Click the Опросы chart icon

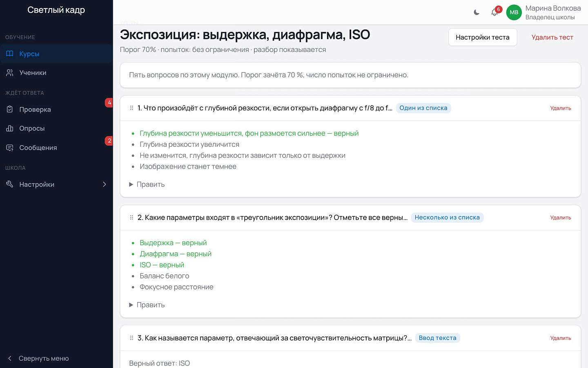(x=10, y=128)
